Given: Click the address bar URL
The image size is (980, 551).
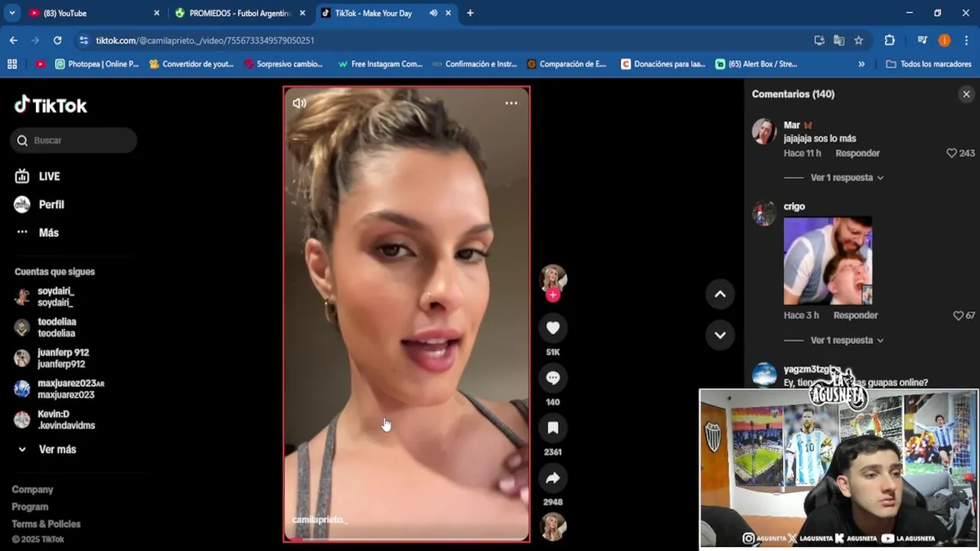Looking at the screenshot, I should (205, 41).
